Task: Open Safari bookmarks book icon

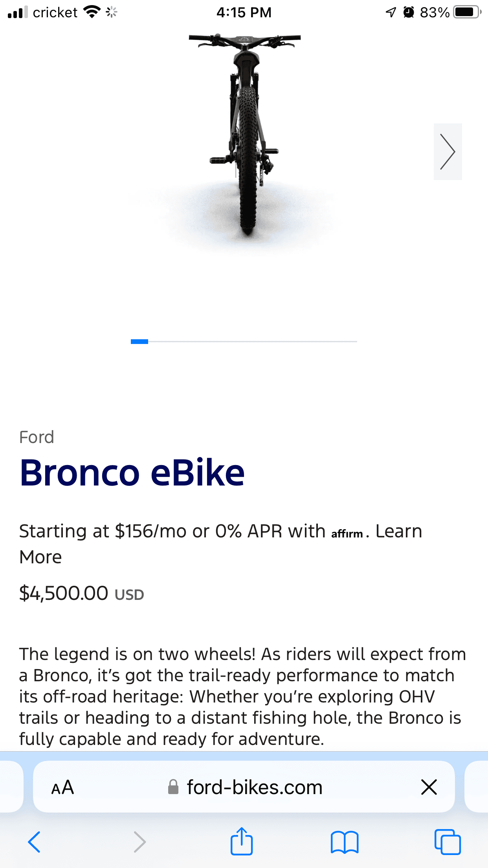Action: click(344, 842)
